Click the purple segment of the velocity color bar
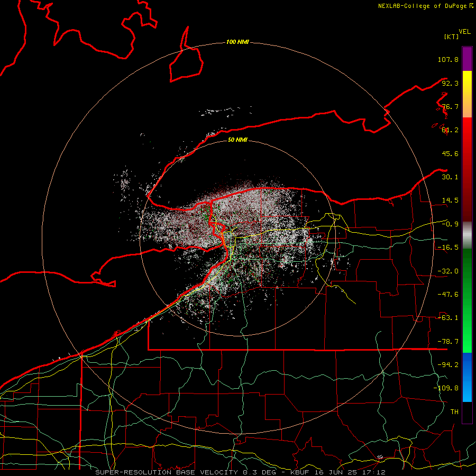This screenshot has height=476, width=476. (x=467, y=59)
